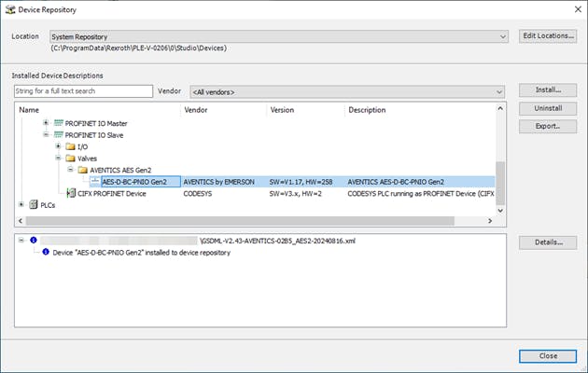Collapse the PROFINET IO Slave tree node
Viewport: 588px width, 373px height.
(x=46, y=134)
